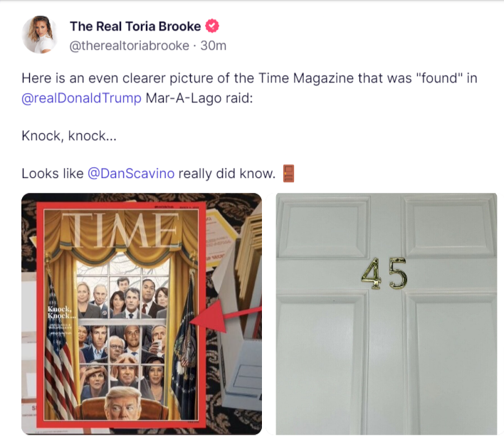This screenshot has width=504, height=442.
Task: Open the white door 45 image
Action: (x=387, y=314)
